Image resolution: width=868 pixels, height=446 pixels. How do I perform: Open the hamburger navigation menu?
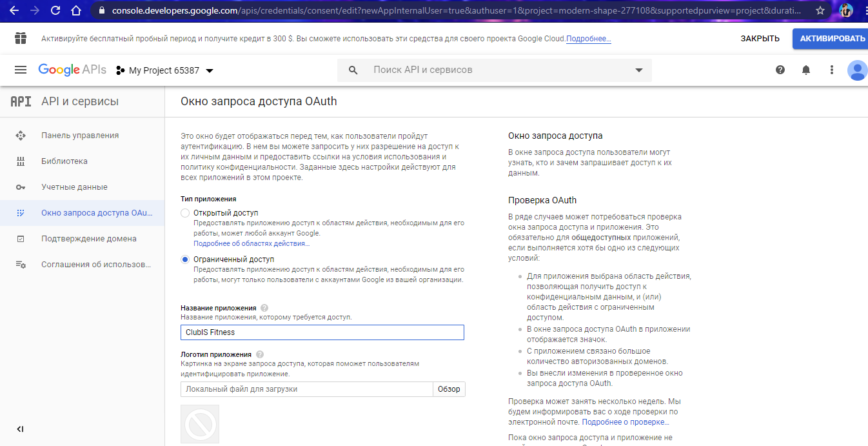pyautogui.click(x=21, y=70)
